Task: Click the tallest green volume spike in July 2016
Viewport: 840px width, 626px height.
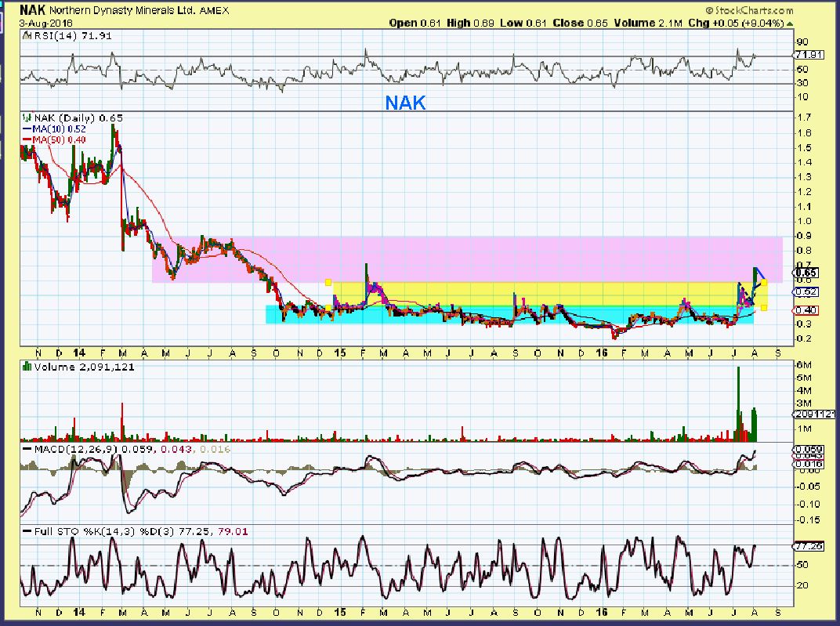Action: pyautogui.click(x=738, y=403)
